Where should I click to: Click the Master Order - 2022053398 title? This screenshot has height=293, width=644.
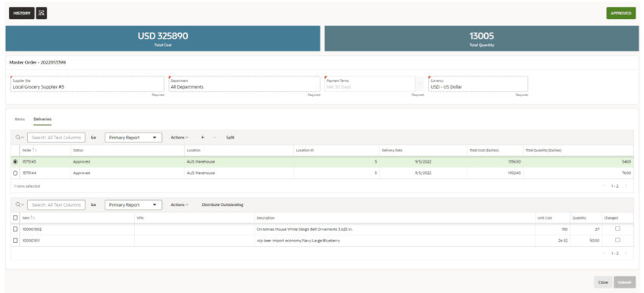(x=37, y=63)
